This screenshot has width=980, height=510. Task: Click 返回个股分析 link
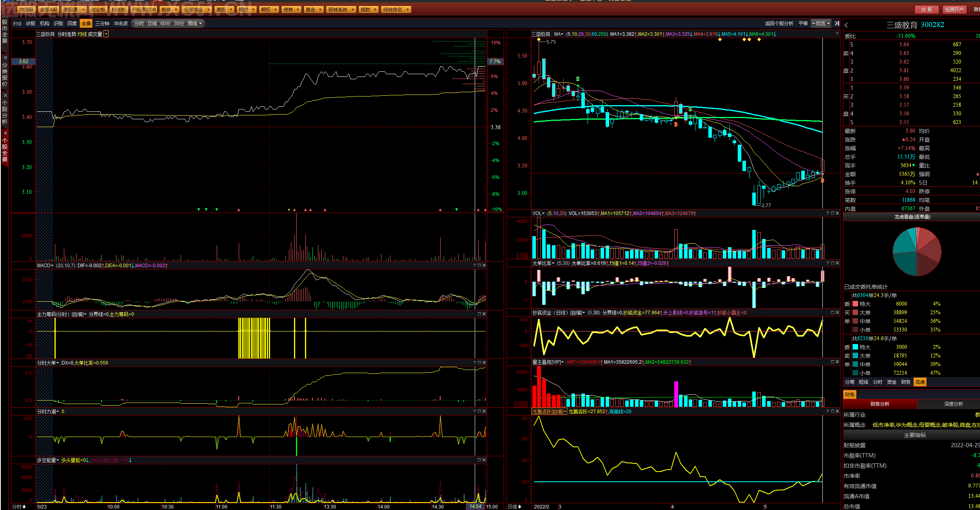[x=779, y=24]
